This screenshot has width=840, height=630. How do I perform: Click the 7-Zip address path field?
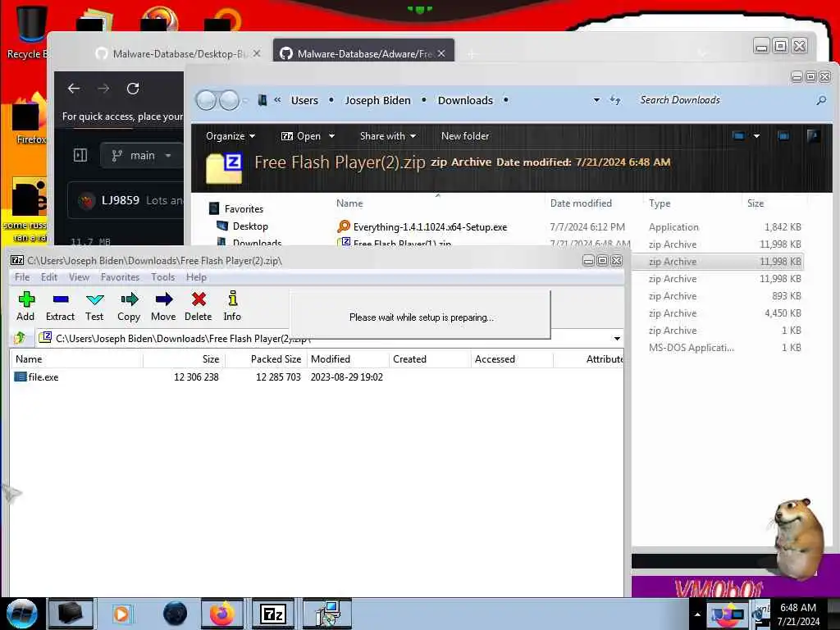324,339
